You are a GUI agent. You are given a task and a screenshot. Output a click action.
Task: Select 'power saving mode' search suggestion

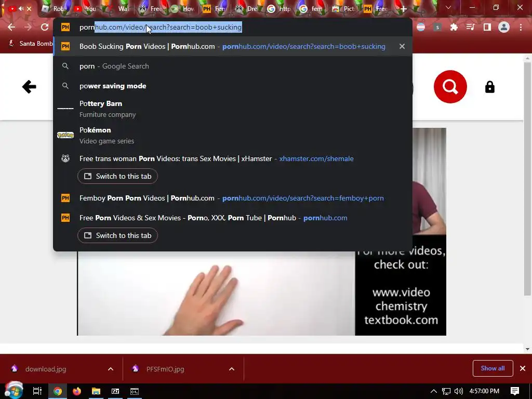point(232,86)
